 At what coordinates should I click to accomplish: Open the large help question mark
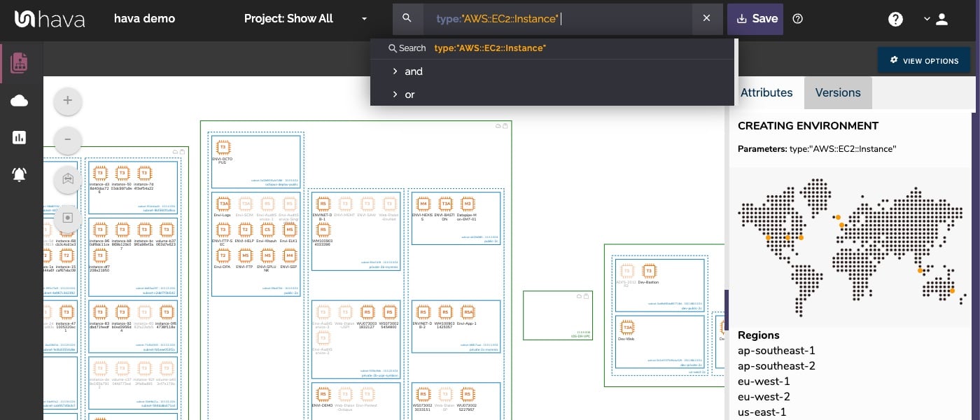[895, 19]
